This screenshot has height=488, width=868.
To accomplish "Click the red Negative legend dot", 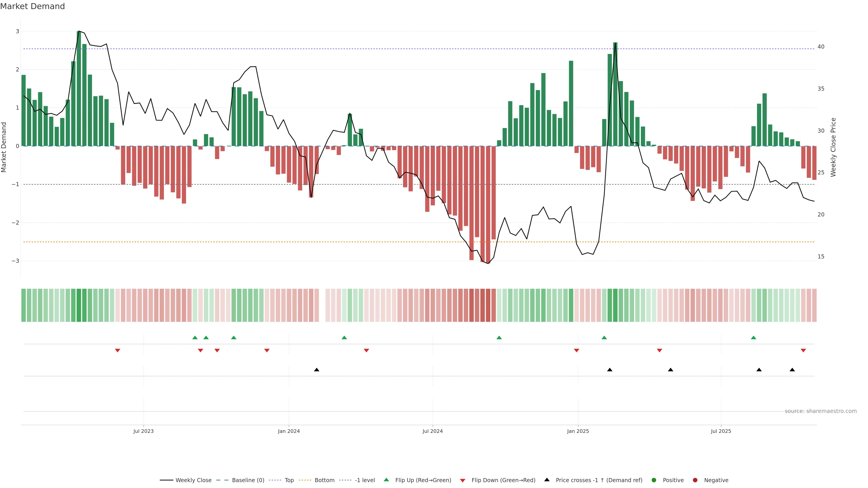I will click(695, 480).
